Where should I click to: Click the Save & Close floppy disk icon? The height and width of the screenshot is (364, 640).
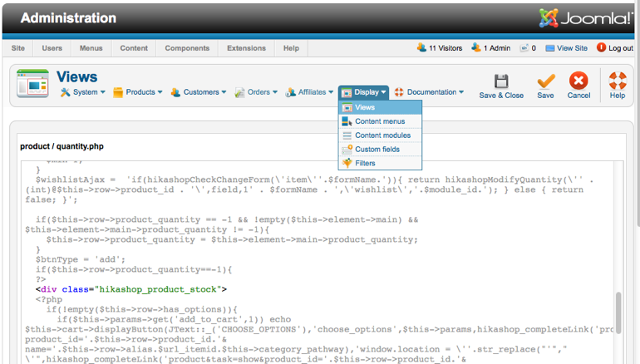(x=501, y=81)
